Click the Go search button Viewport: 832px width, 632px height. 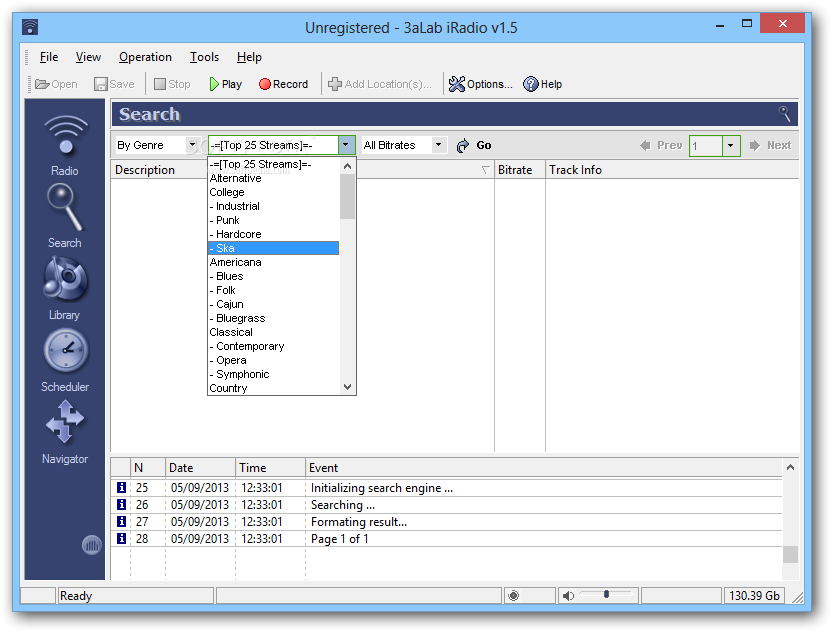coord(474,145)
